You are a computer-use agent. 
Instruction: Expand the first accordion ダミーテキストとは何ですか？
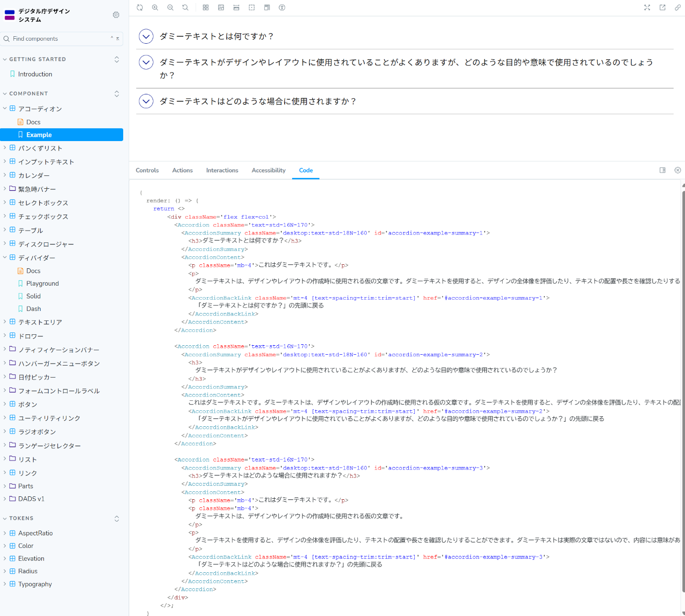click(x=146, y=36)
